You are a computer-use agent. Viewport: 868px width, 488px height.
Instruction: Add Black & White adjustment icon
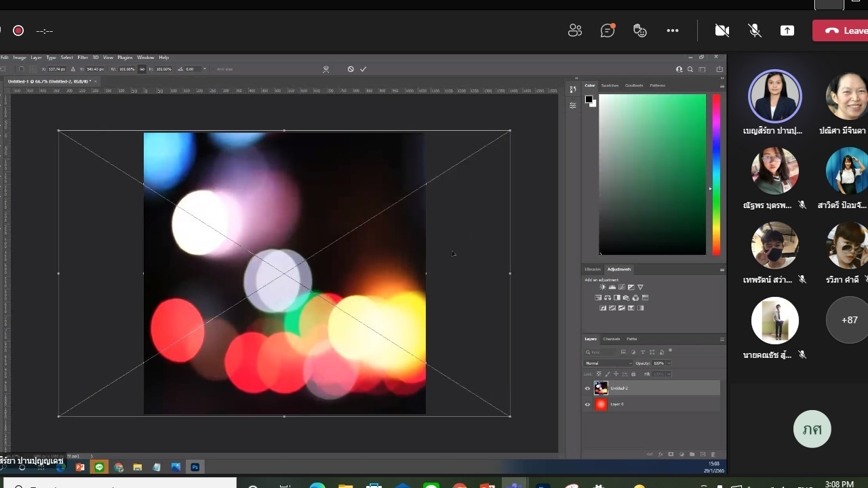[617, 298]
